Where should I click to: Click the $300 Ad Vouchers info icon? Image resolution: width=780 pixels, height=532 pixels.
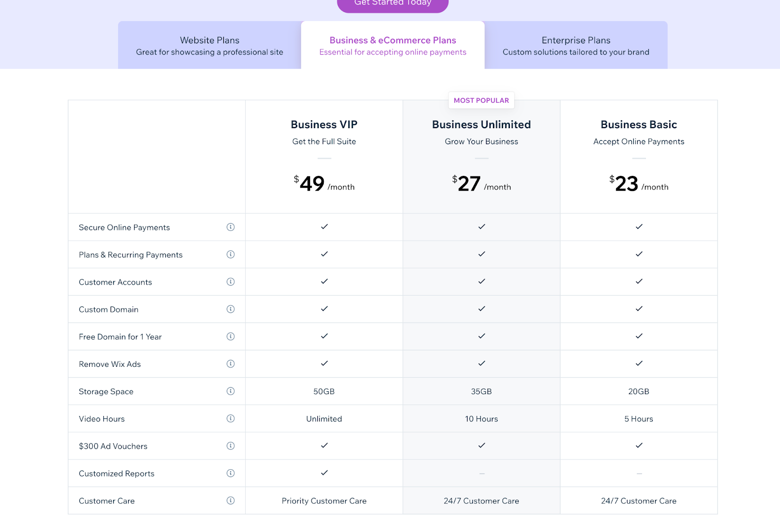click(x=231, y=445)
